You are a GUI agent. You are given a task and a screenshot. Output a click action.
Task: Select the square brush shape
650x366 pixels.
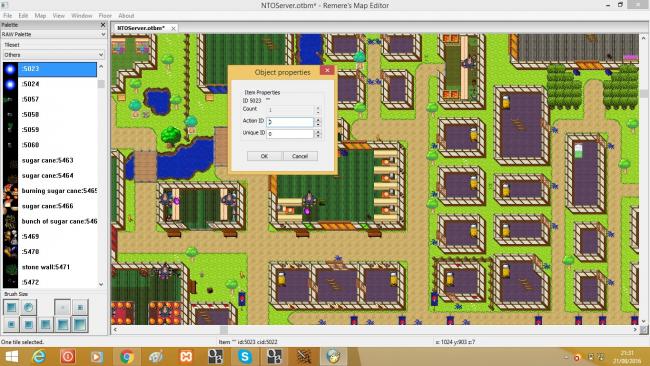[x=11, y=307]
